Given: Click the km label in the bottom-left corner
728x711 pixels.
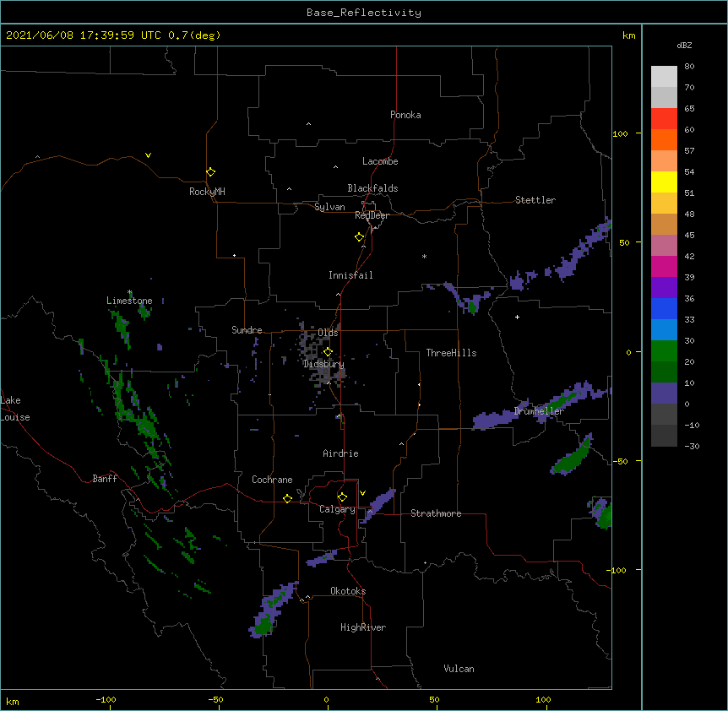Looking at the screenshot, I should pyautogui.click(x=13, y=702).
